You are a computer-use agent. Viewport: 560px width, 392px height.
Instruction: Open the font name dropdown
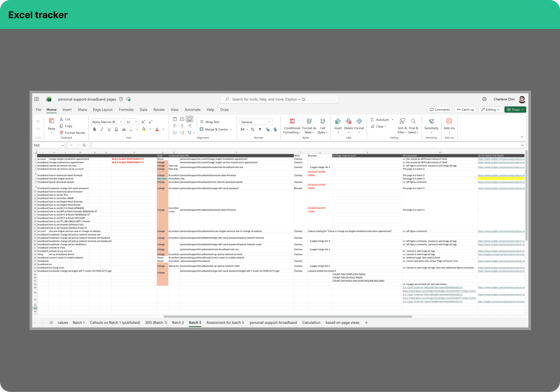121,122
